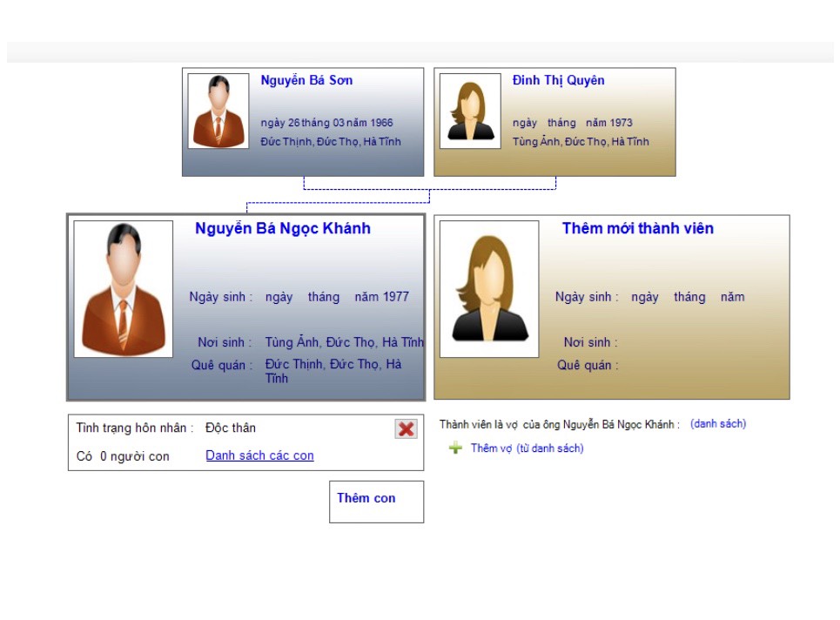
Task: Click Đinh Thị Quyên's năm 1973 text
Action: tap(609, 123)
